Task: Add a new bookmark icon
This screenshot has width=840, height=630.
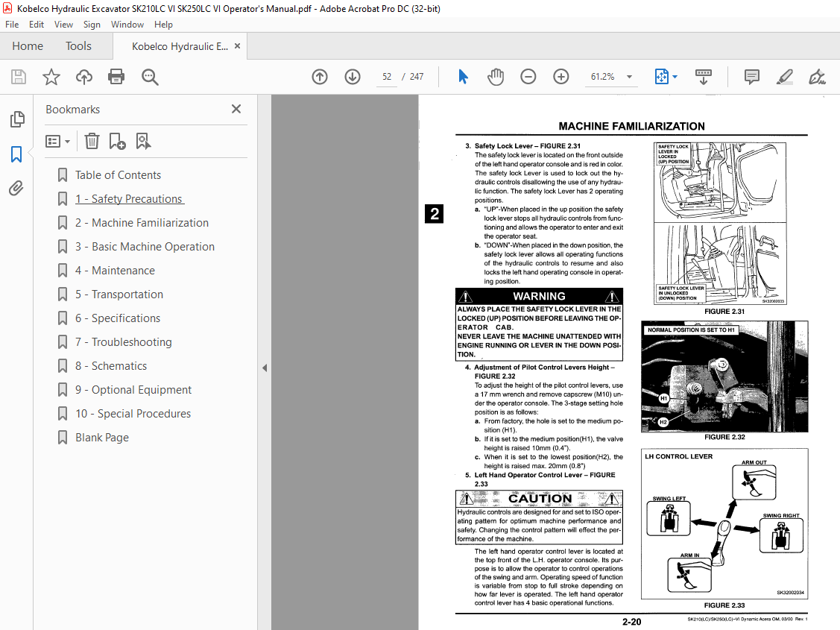Action: [117, 142]
